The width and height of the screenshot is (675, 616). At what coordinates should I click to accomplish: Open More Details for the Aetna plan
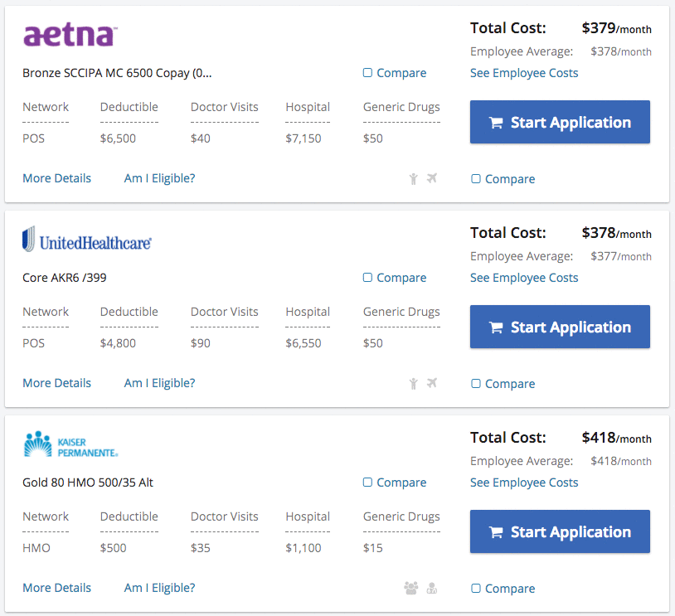pos(56,178)
